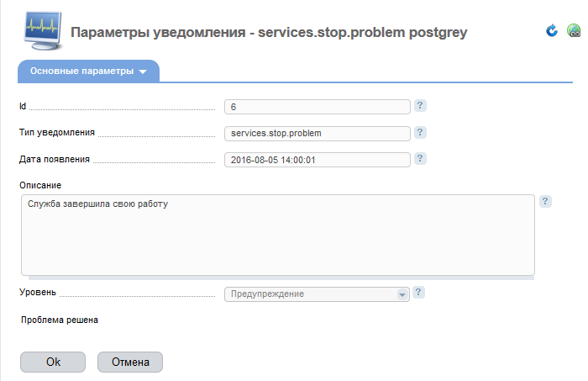This screenshot has width=588, height=381.
Task: Click the green icon beside refresh
Action: click(x=574, y=30)
